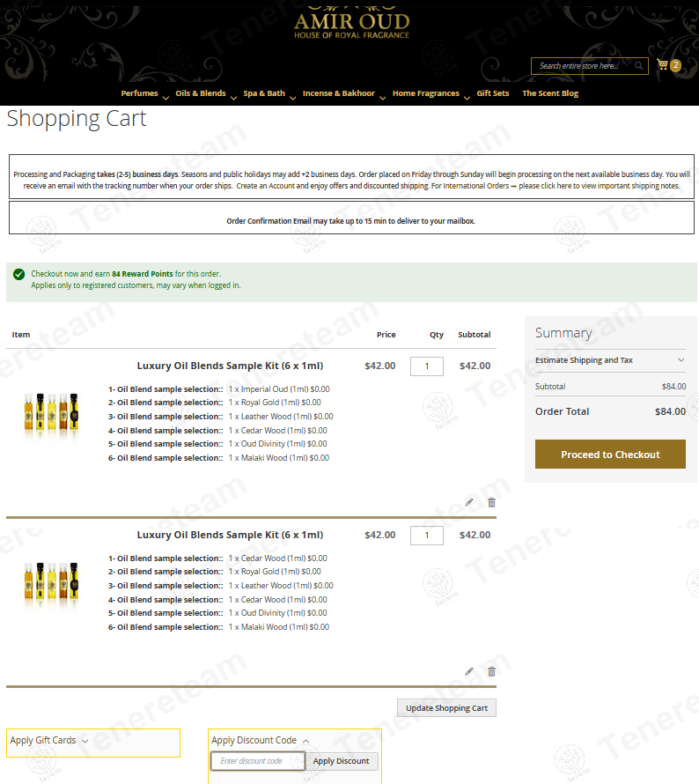The image size is (699, 784).
Task: Open the shopping cart icon in header
Action: (x=662, y=65)
